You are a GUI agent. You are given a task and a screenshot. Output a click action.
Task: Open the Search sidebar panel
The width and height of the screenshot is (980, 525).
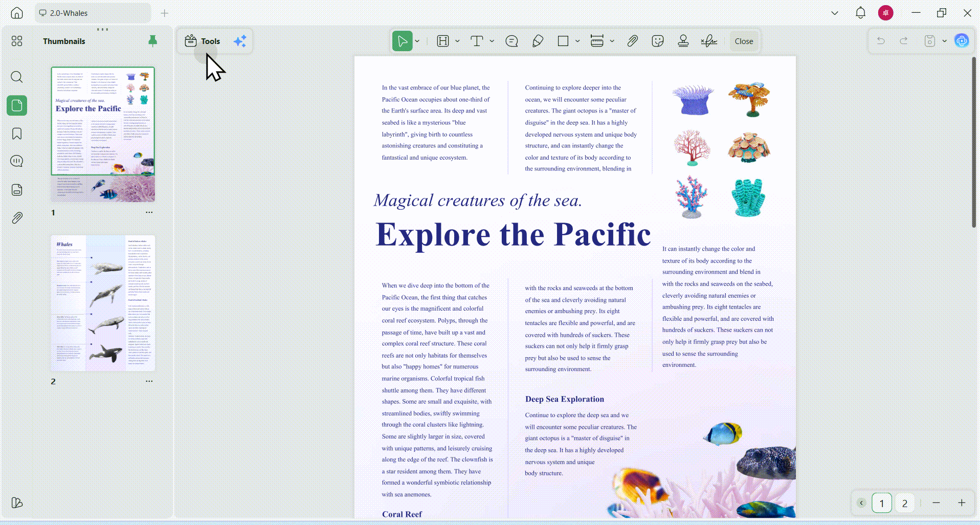click(x=17, y=77)
